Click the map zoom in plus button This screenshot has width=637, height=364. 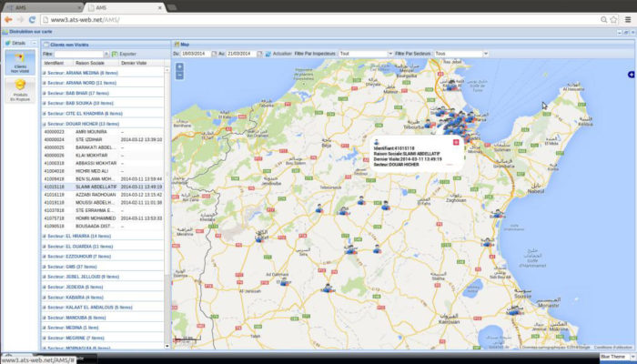pos(179,67)
